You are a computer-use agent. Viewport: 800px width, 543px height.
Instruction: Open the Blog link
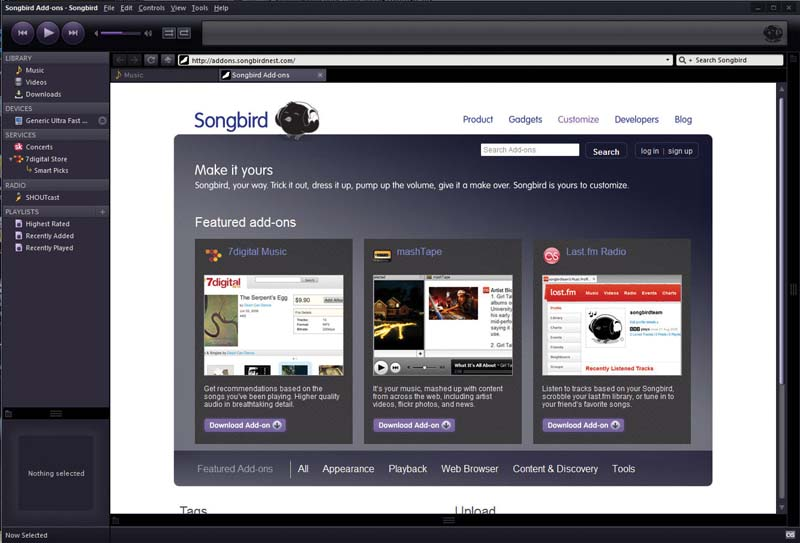683,119
